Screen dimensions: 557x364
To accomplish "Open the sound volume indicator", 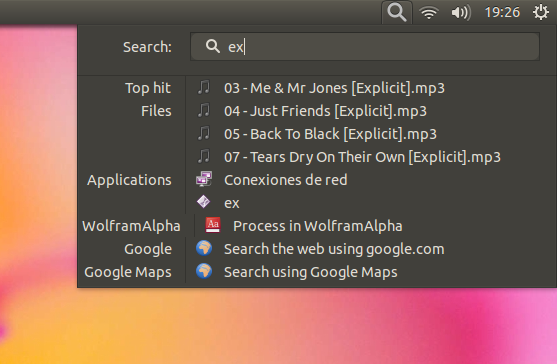I will pos(461,13).
